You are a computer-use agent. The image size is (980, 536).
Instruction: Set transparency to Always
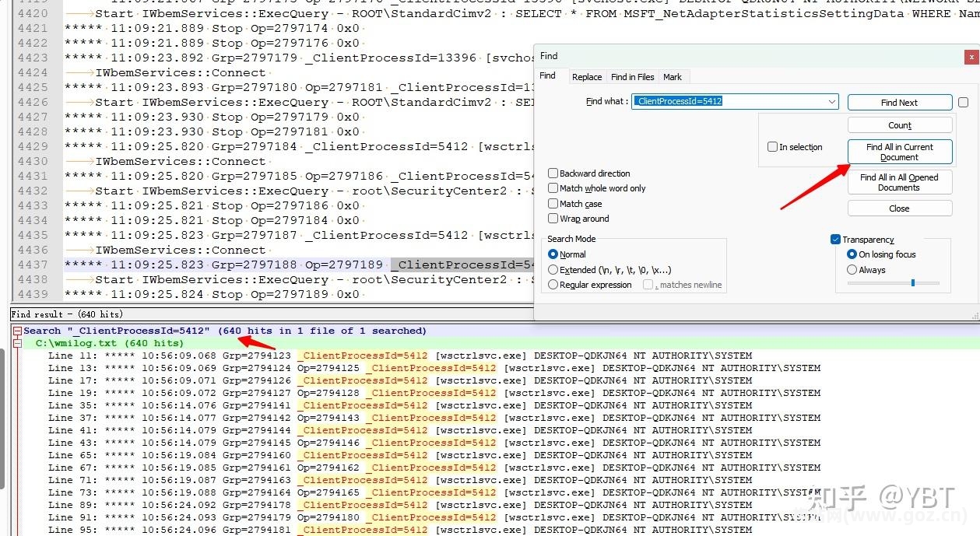tap(852, 270)
